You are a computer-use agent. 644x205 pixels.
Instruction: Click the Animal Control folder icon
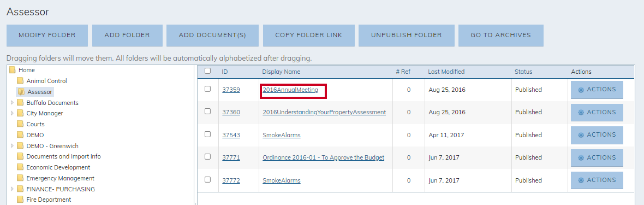tap(20, 81)
